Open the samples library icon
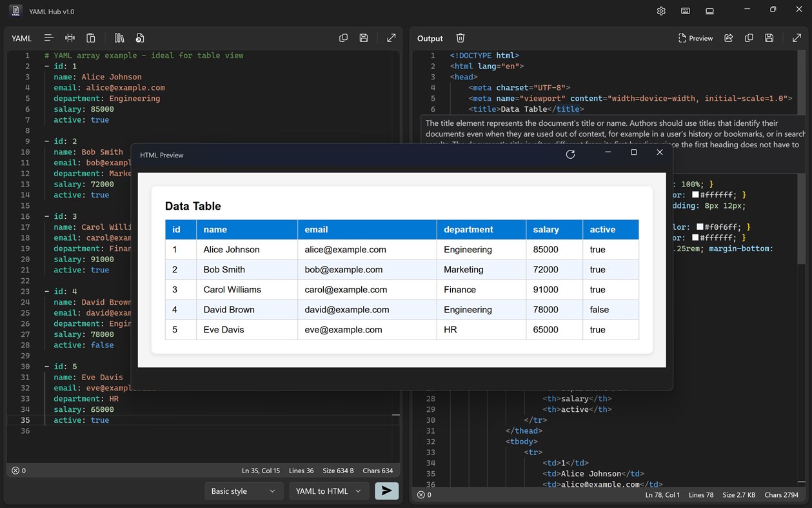The image size is (812, 508). pyautogui.click(x=119, y=38)
